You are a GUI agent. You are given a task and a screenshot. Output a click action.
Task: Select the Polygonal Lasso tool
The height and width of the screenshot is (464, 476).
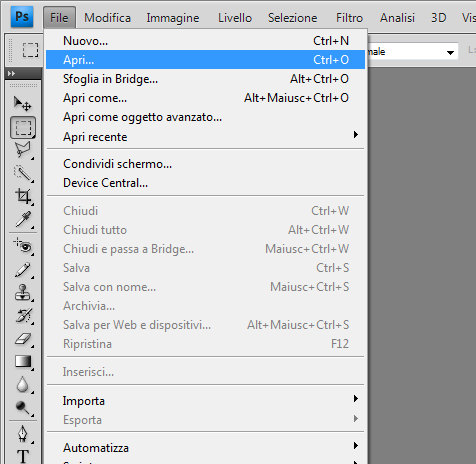pyautogui.click(x=22, y=150)
